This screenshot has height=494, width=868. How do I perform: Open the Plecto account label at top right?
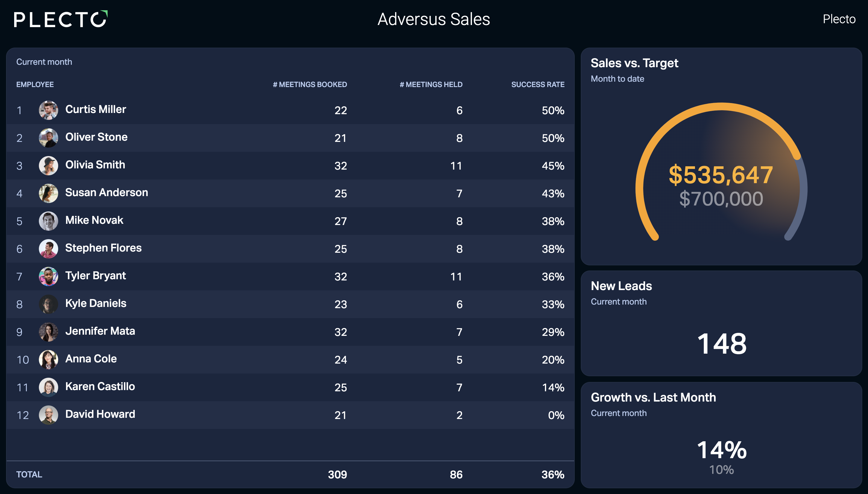click(839, 19)
